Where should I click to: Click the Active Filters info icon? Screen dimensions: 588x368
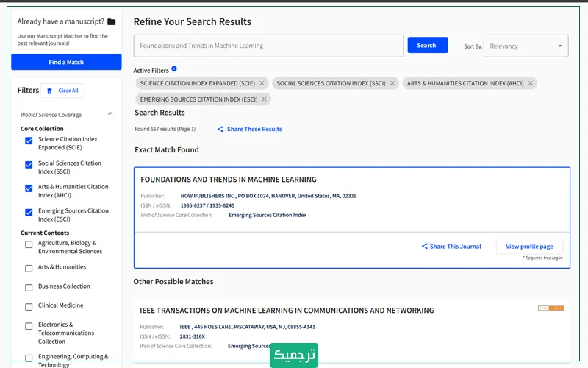pyautogui.click(x=174, y=69)
